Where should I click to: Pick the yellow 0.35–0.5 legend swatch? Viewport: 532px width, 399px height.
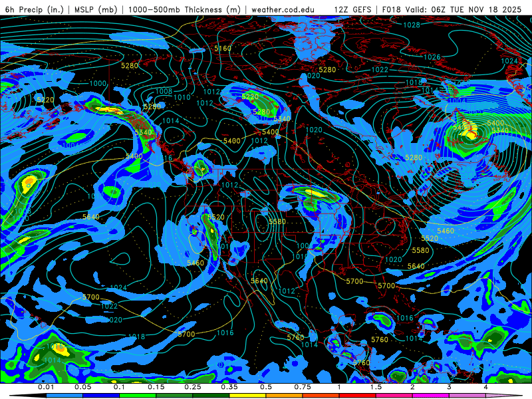(247, 396)
